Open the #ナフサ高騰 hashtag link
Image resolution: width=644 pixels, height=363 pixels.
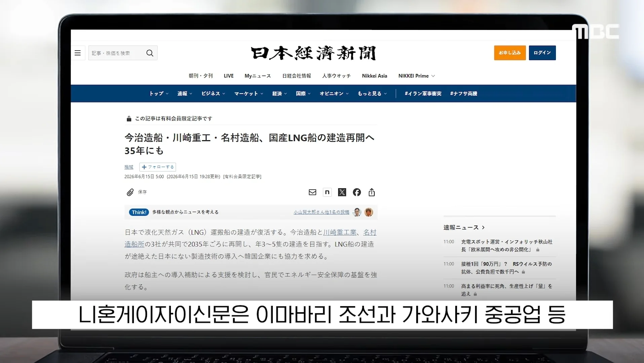click(464, 93)
